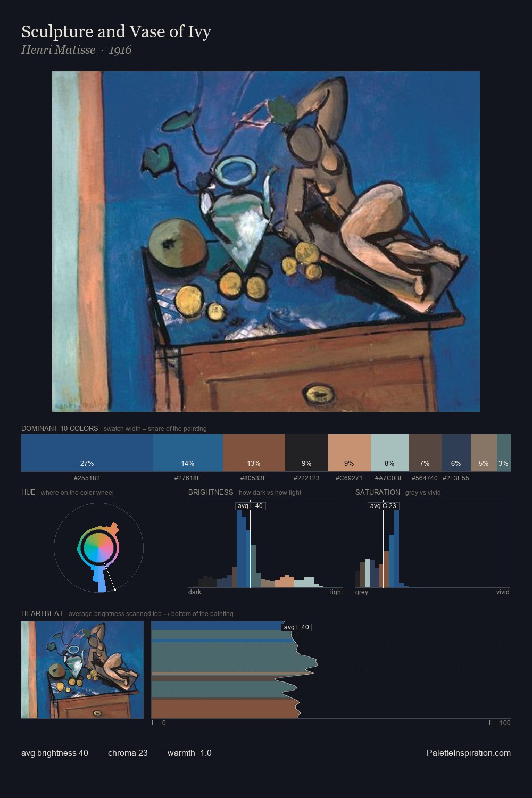
Task: Click the 'avg L 40' brightness label
Action: [250, 506]
